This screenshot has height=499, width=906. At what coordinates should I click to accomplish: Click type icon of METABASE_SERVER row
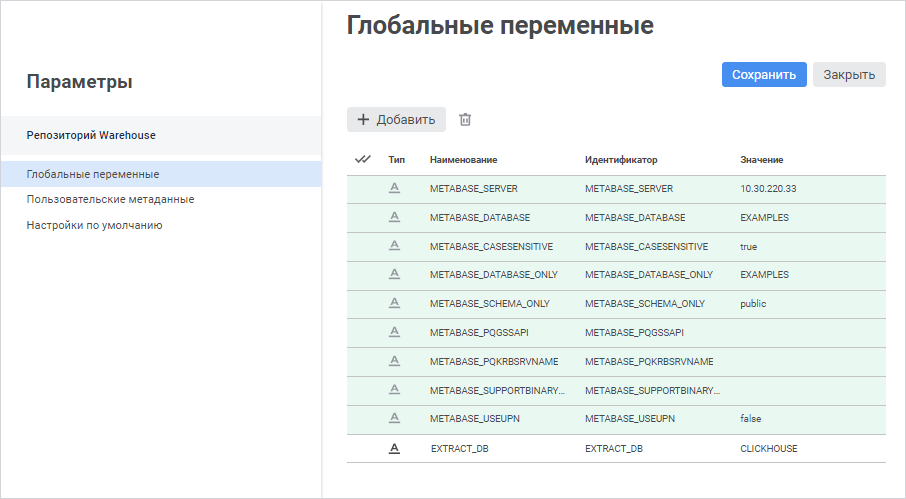[395, 188]
